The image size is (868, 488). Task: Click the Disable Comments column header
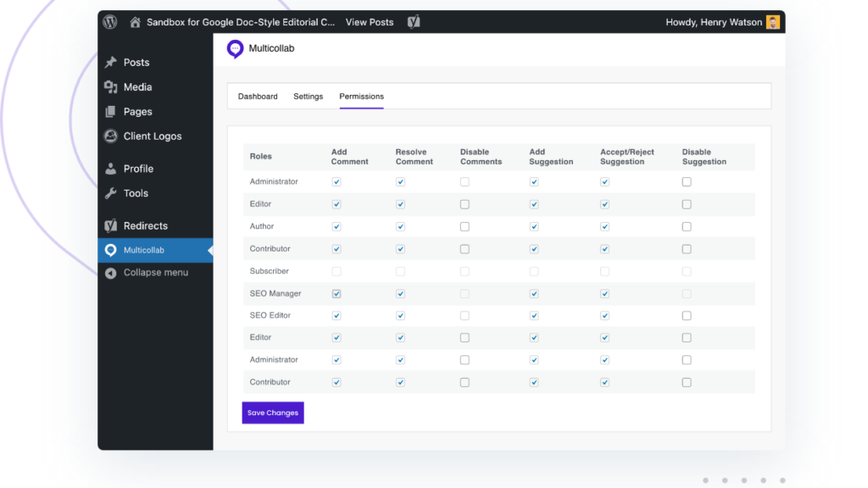[x=481, y=157]
